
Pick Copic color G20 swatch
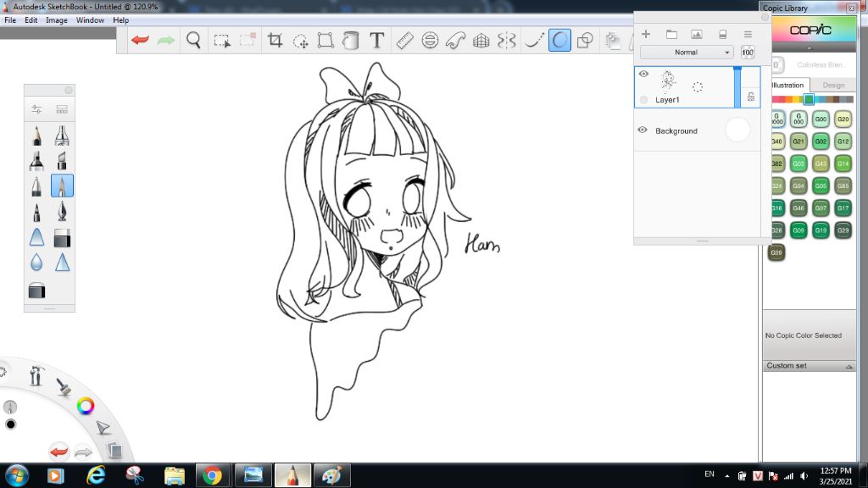click(x=843, y=119)
